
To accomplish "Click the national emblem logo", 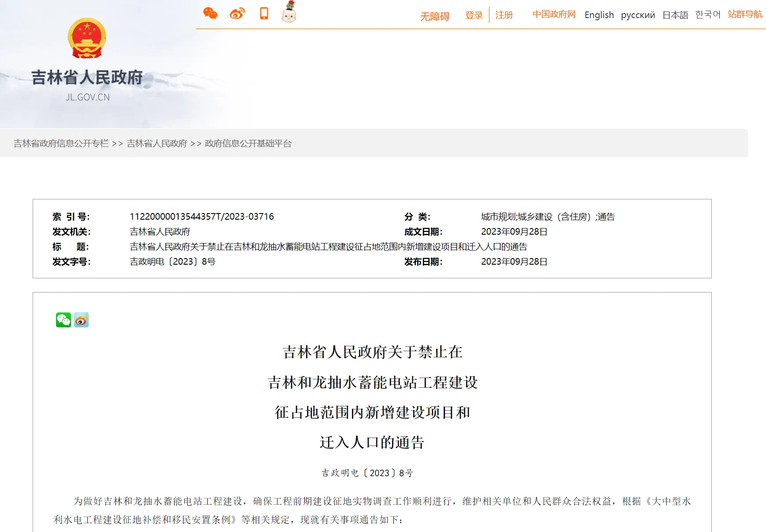I will pyautogui.click(x=87, y=39).
